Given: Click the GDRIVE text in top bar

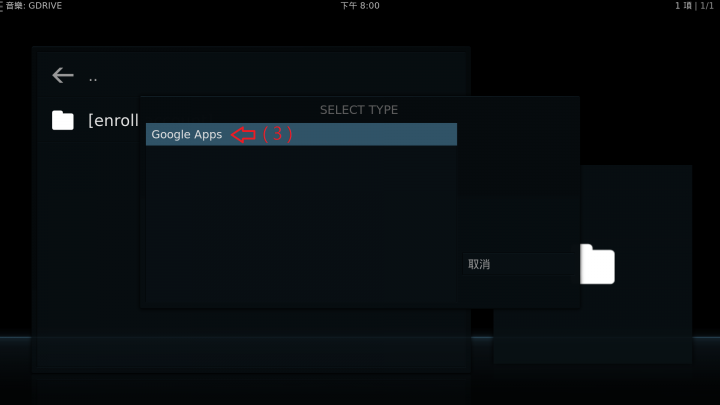Looking at the screenshot, I should [45, 6].
